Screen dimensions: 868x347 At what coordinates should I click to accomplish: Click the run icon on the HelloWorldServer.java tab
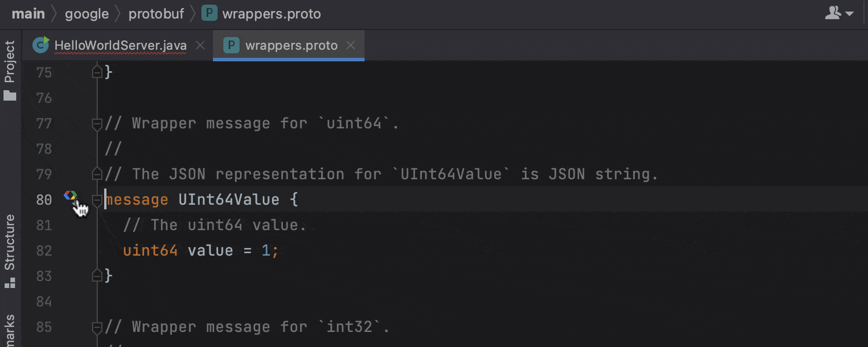39,45
